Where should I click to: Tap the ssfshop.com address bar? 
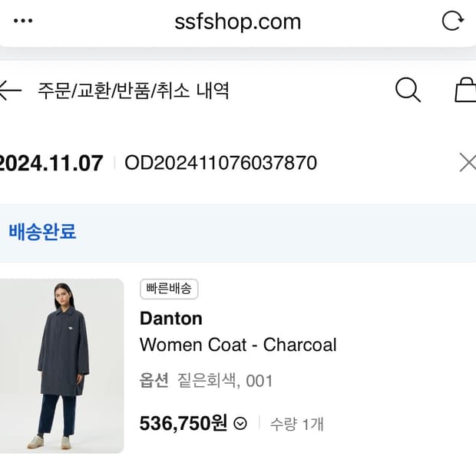(237, 21)
